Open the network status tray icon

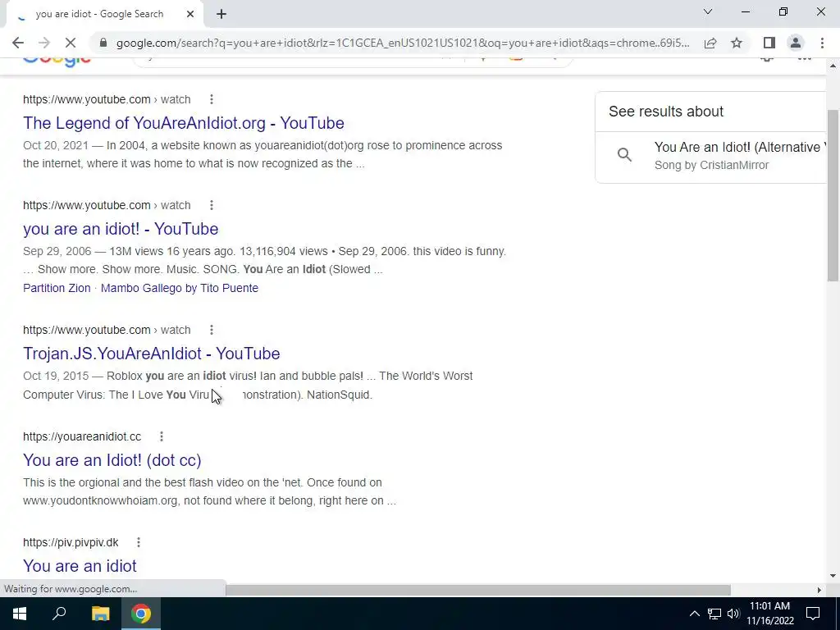pos(714,614)
